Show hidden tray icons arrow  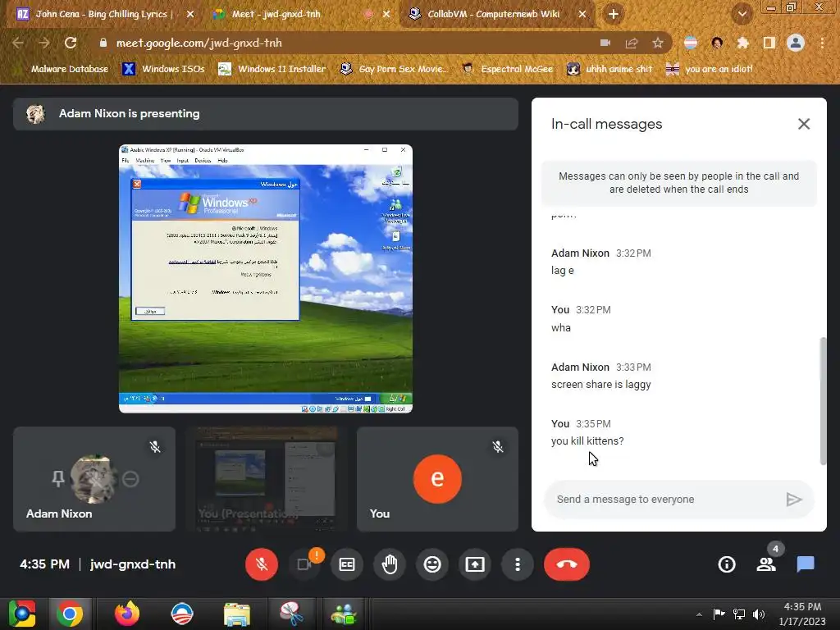(699, 614)
